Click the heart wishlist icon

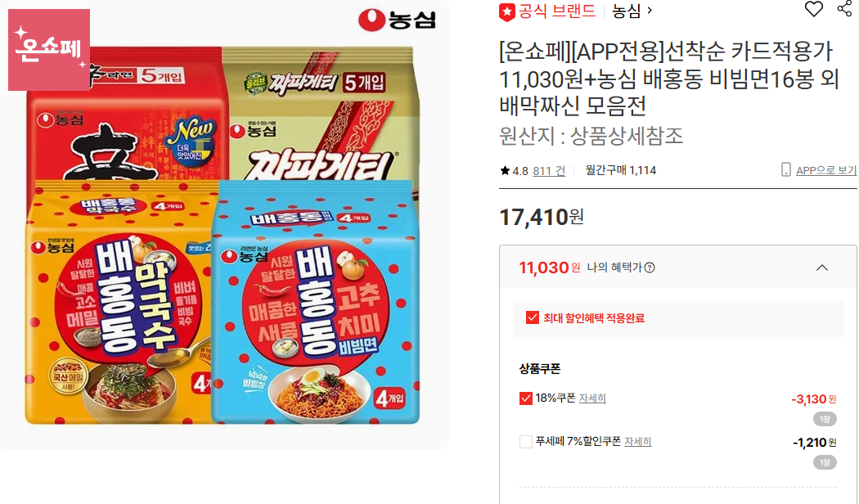point(813,9)
